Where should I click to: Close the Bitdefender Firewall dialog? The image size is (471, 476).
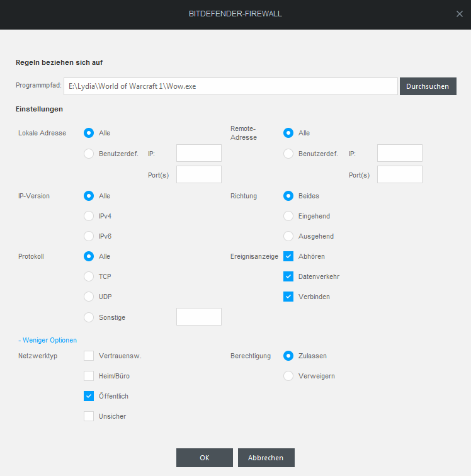[459, 14]
